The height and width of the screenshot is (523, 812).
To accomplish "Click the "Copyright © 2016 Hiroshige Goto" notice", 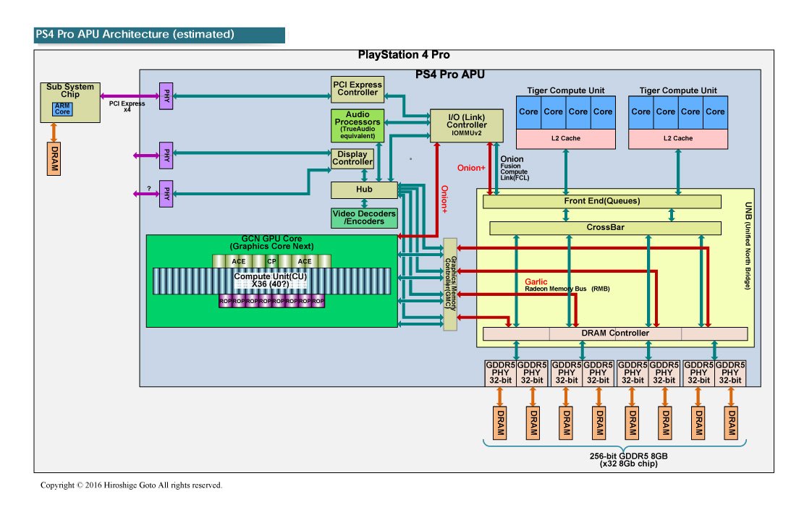I will point(131,485).
